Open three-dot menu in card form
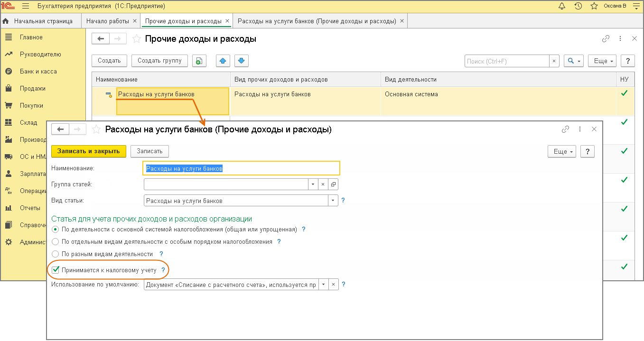 [x=579, y=129]
